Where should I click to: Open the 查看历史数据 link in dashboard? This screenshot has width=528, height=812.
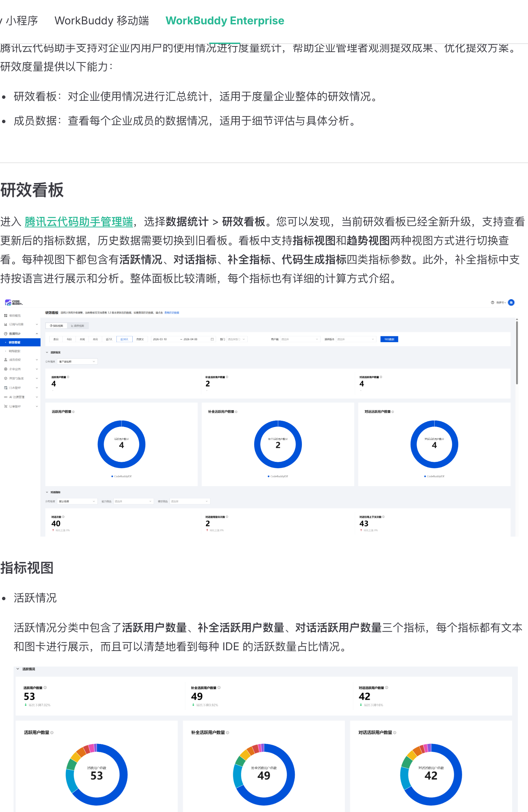coord(172,313)
